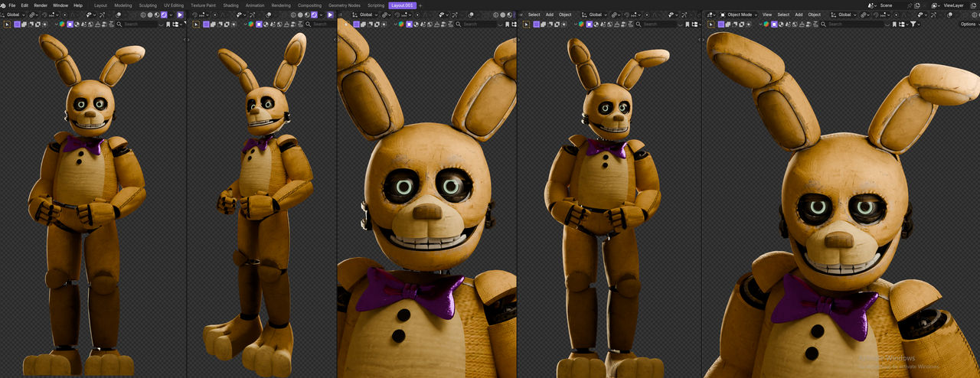Open the Edit menu
Image resolution: width=980 pixels, height=378 pixels.
[x=24, y=5]
